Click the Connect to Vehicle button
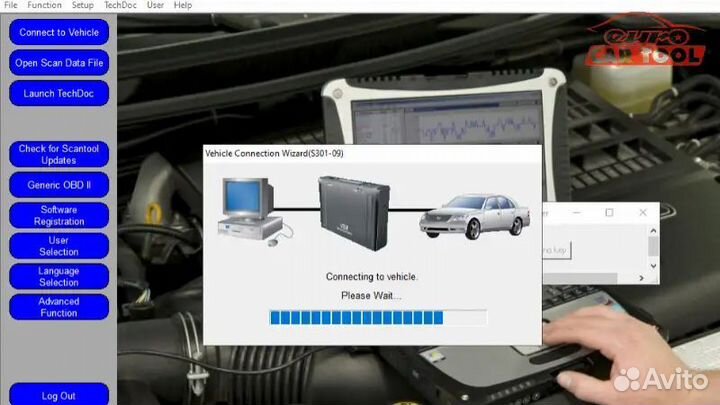The height and width of the screenshot is (405, 720). (59, 32)
